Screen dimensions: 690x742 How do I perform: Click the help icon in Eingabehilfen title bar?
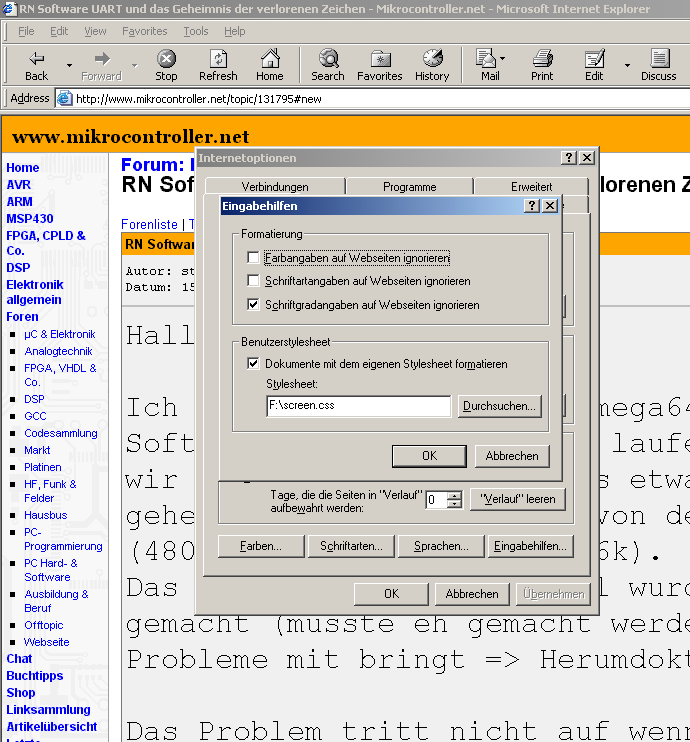[532, 206]
